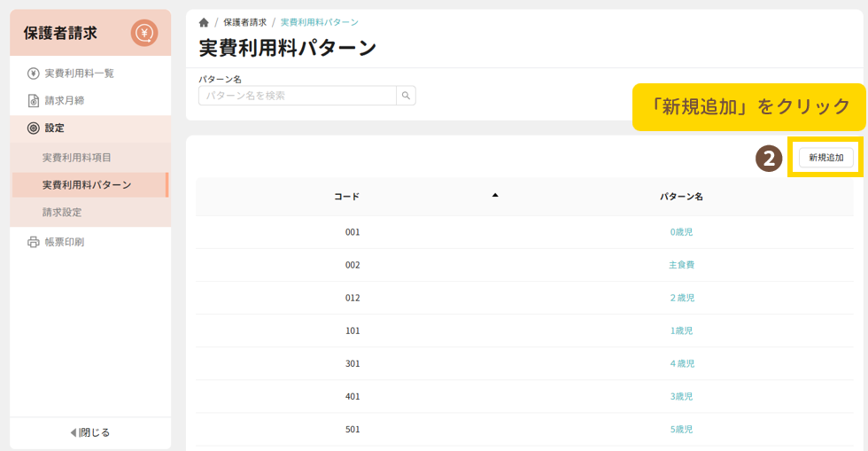Open 実費利用料一覧 menu item
Viewport: 868px width, 451px height.
pos(79,74)
